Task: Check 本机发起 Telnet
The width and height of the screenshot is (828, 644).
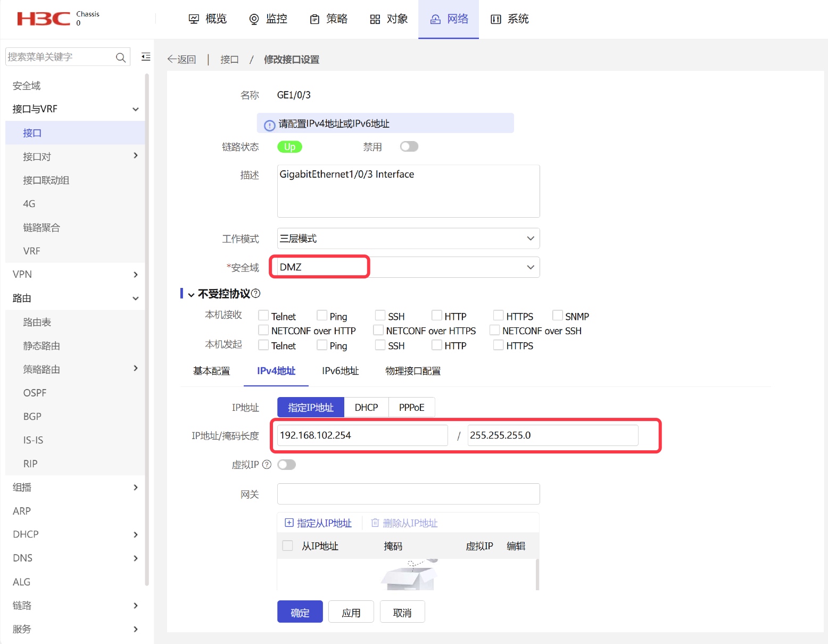Action: pos(263,345)
